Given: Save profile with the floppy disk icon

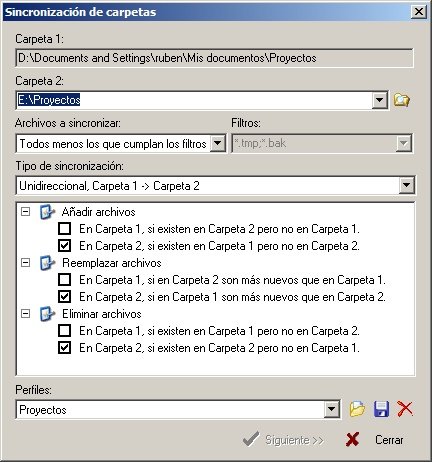Looking at the screenshot, I should click(x=381, y=409).
